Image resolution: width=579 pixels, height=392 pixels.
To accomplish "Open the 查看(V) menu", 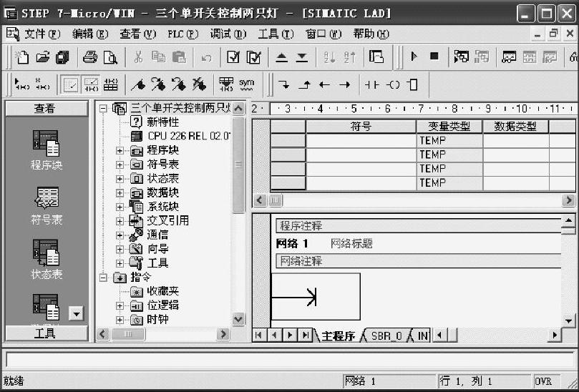I will click(137, 34).
